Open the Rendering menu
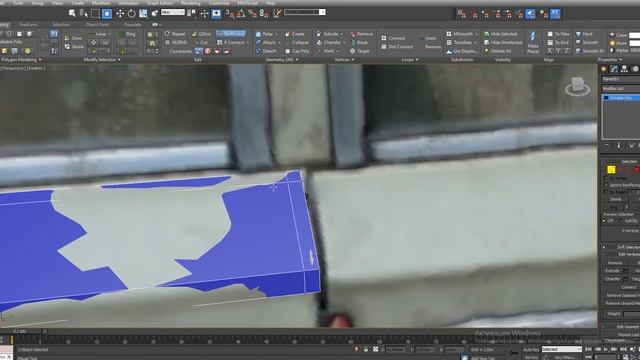The image size is (640, 360). point(190,3)
